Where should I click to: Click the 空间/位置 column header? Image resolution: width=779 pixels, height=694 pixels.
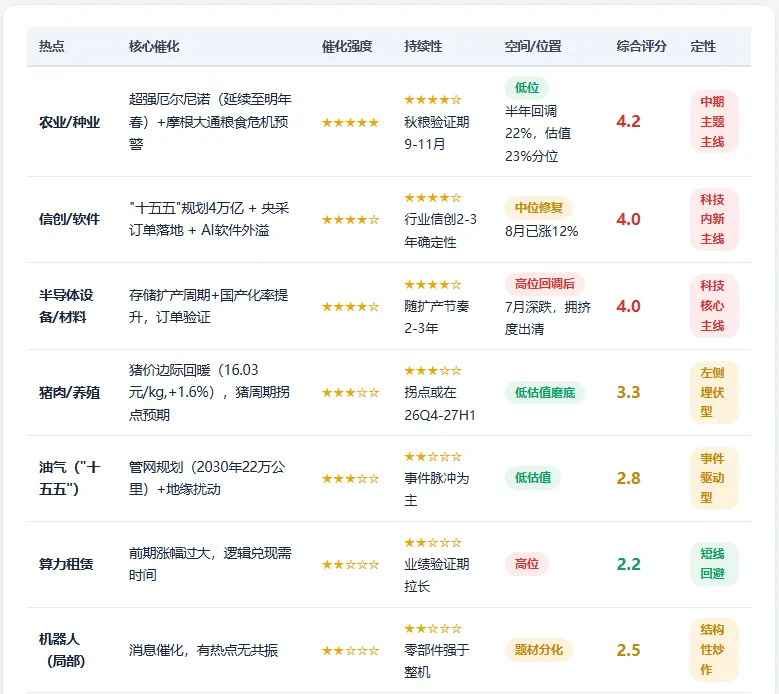click(533, 47)
